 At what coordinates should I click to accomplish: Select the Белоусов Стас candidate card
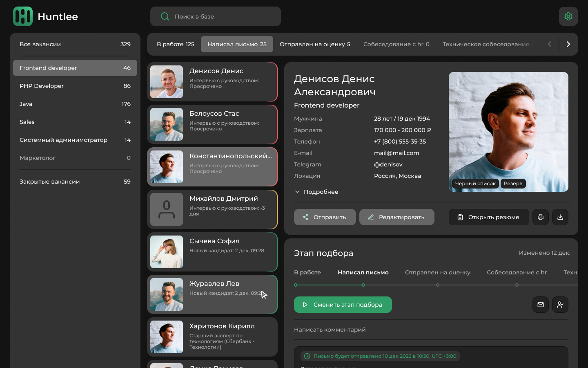click(212, 124)
